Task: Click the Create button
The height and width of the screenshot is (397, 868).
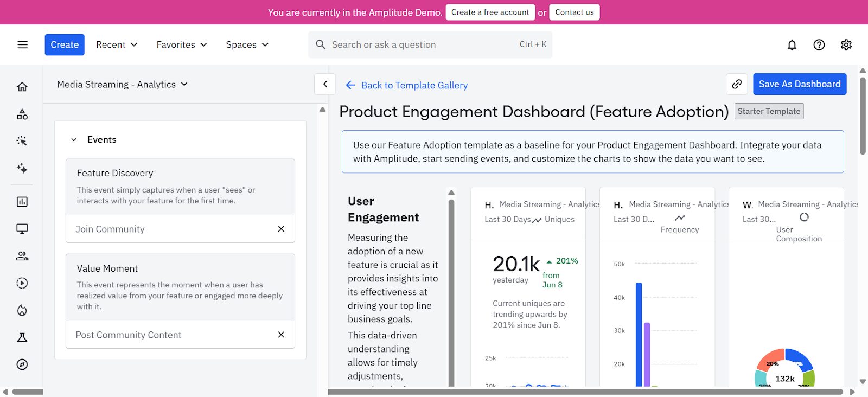Action: point(65,44)
